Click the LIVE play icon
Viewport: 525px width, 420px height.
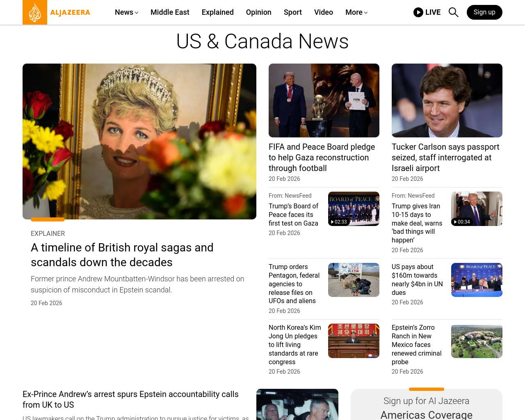418,12
